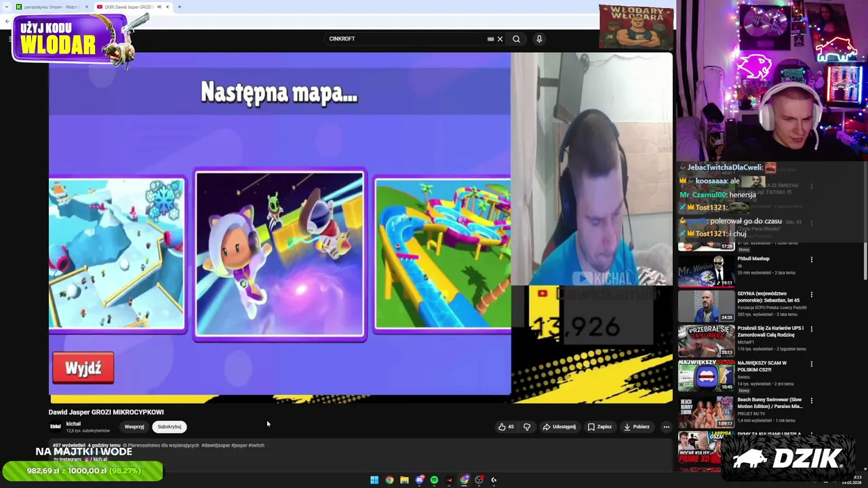This screenshot has width=868, height=488.
Task: Open the Beach Bunny Swim thumbnail
Action: click(x=706, y=411)
